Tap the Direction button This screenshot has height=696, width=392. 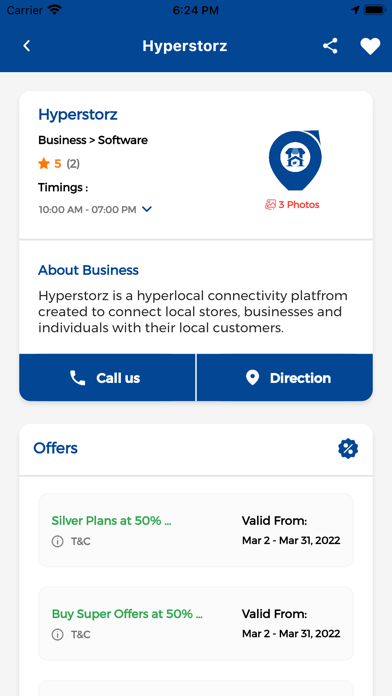[x=285, y=378]
